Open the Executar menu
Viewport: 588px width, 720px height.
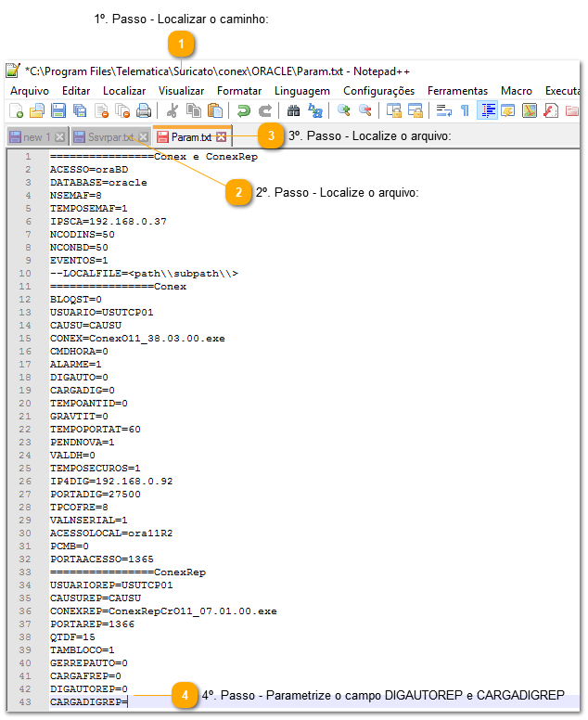(562, 91)
